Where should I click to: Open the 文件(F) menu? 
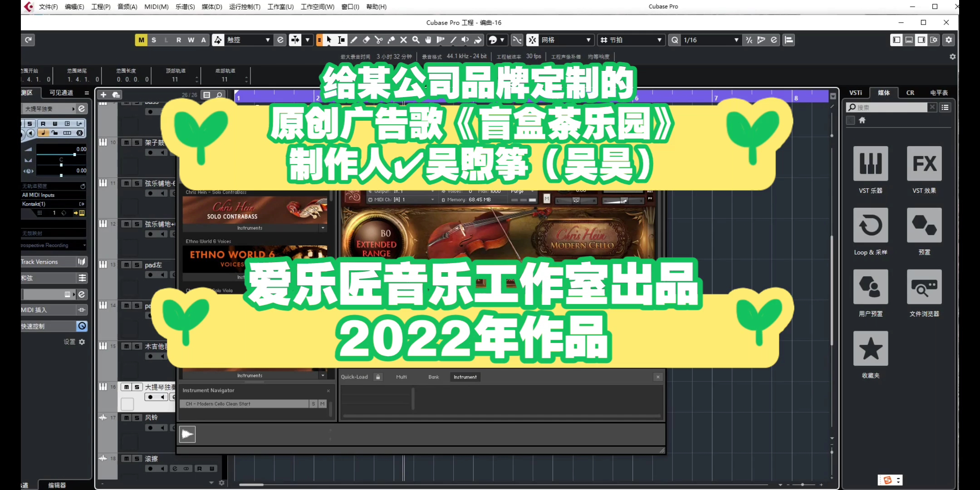pos(49,7)
